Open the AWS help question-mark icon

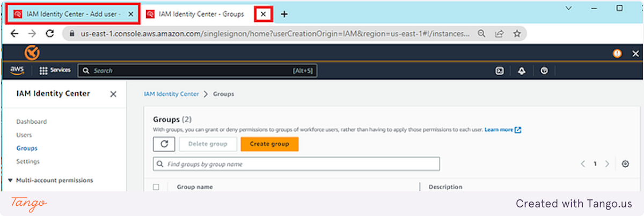(544, 71)
